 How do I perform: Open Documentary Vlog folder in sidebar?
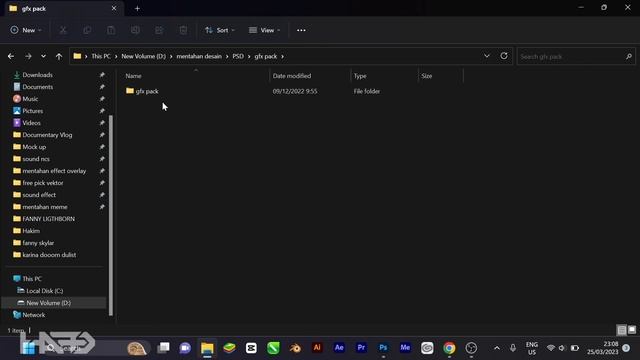tap(47, 135)
